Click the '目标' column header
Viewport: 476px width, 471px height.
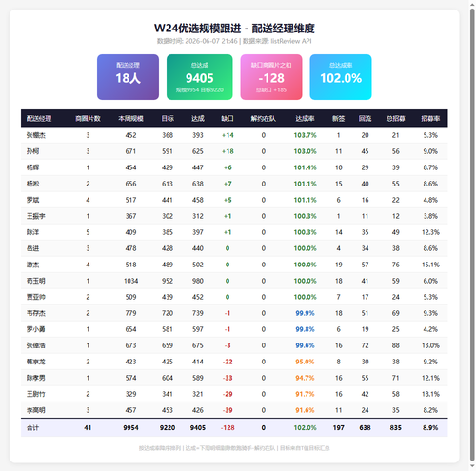[168, 119]
